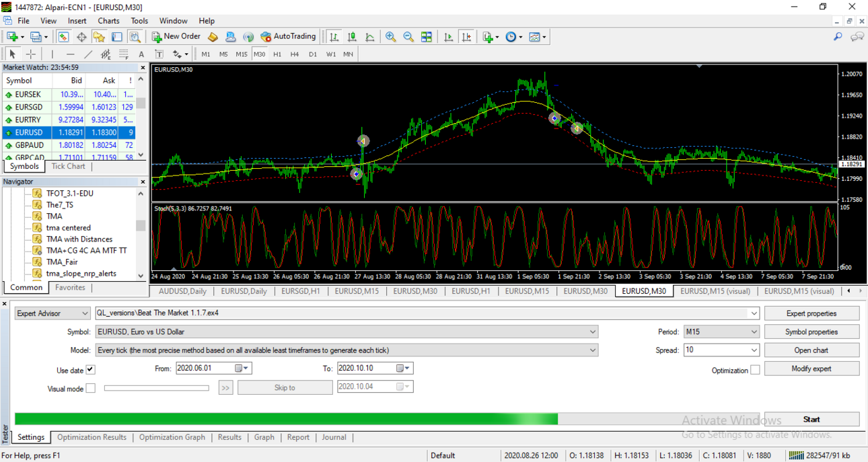
Task: Select the Equidistant Channel tool
Action: (x=106, y=54)
